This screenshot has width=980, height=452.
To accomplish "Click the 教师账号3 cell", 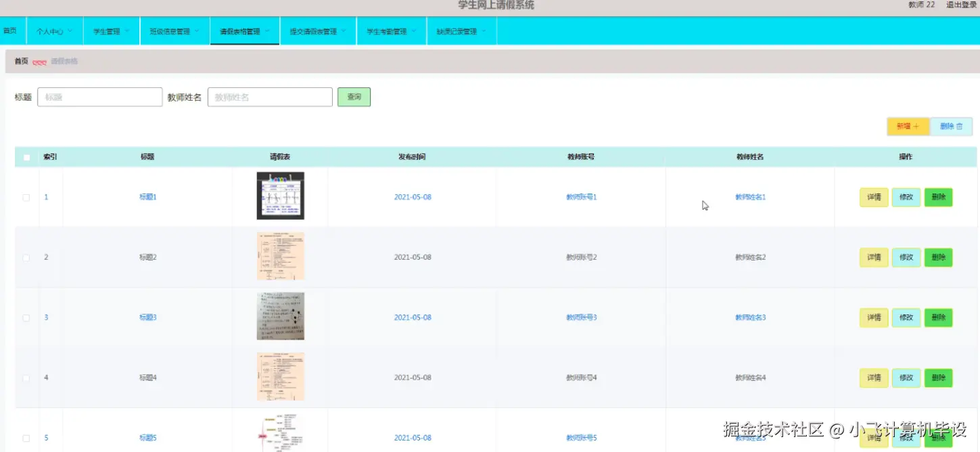I will coord(582,317).
